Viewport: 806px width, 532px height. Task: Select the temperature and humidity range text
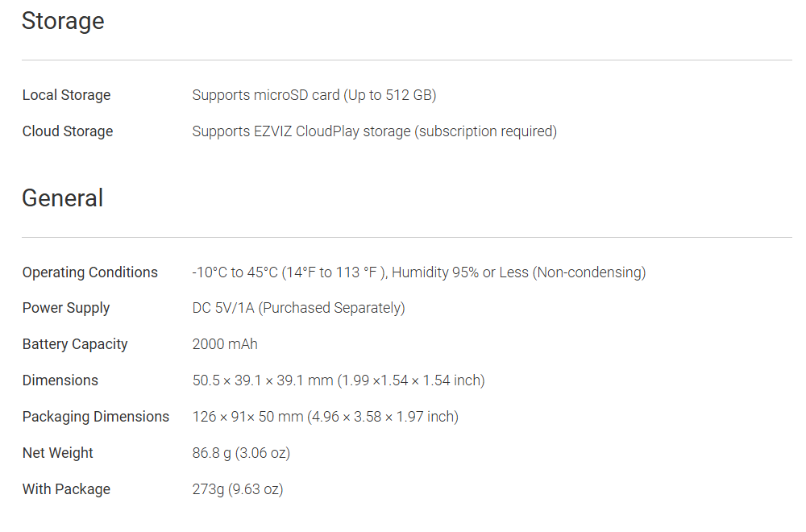[x=418, y=272]
